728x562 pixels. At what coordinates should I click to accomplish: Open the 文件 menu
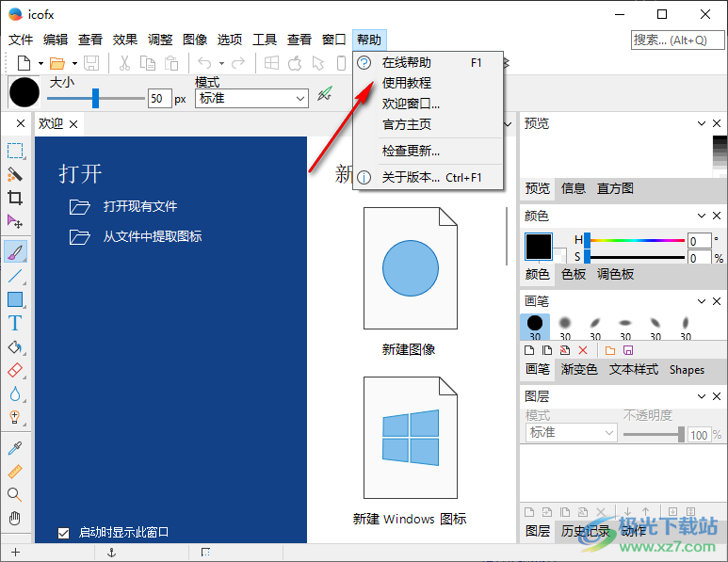tap(21, 40)
